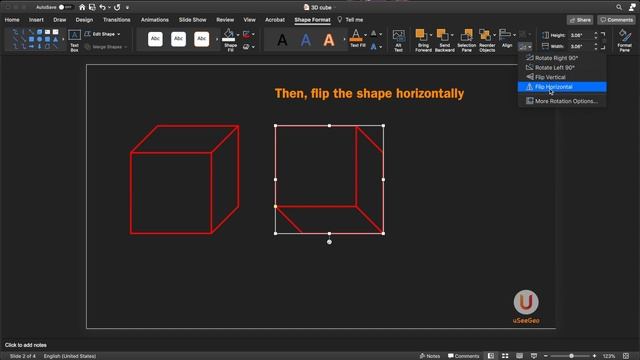Click the Undo arrow icon
The width and height of the screenshot is (640, 360).
pos(102,7)
